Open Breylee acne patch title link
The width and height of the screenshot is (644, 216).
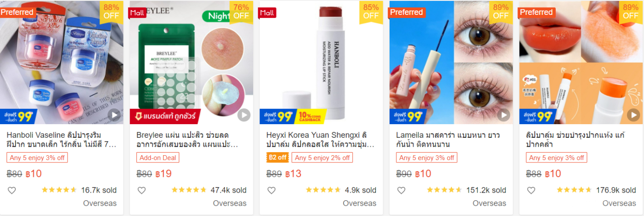click(191, 139)
